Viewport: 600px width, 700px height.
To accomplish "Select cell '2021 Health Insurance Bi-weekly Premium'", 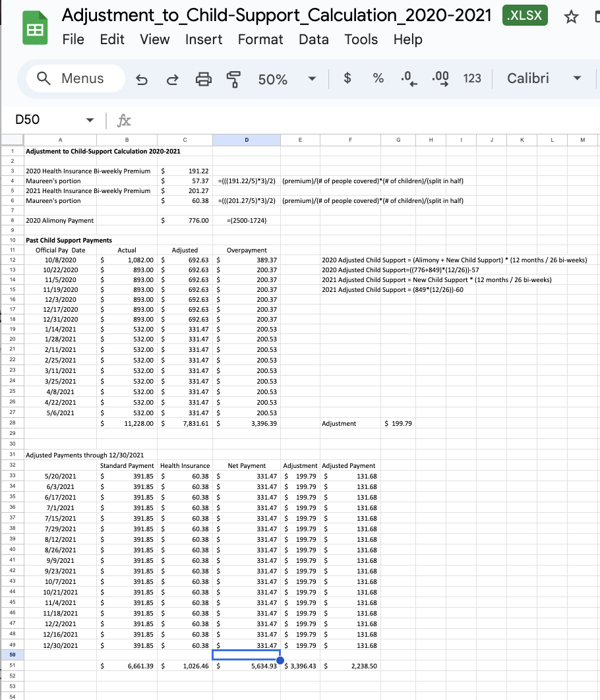I will point(88,190).
